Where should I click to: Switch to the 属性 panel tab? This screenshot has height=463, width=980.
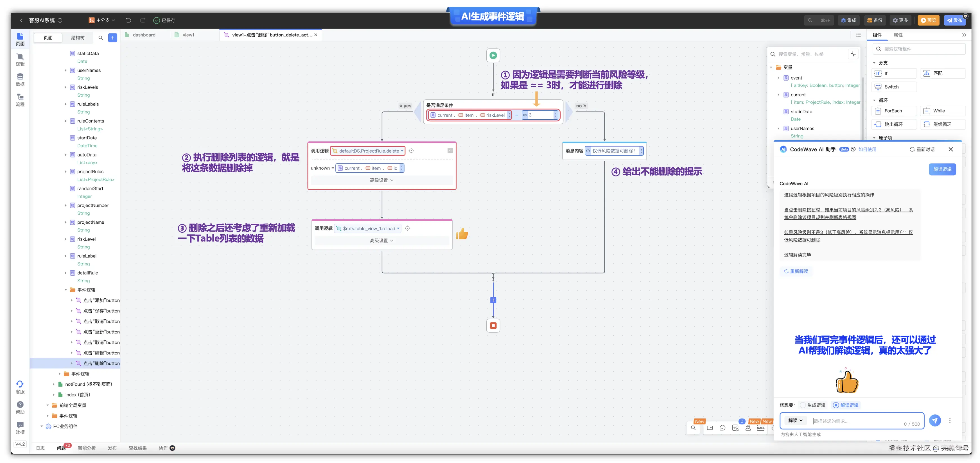pos(898,35)
